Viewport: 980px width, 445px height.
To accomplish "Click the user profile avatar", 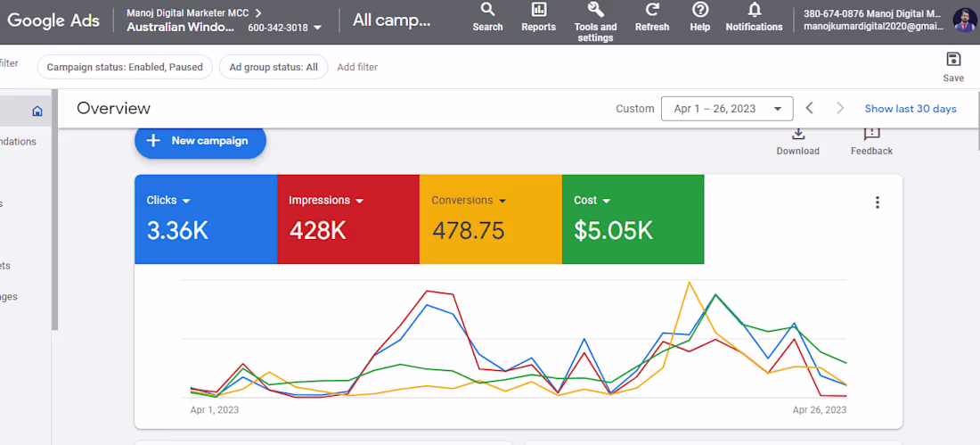I will [964, 20].
